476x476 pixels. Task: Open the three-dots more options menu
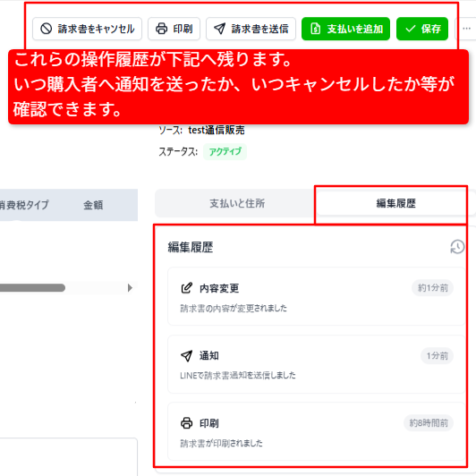pyautogui.click(x=466, y=29)
